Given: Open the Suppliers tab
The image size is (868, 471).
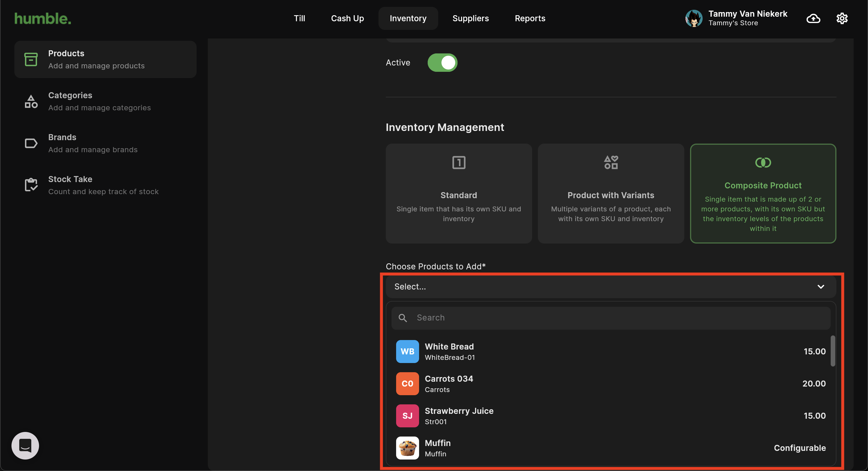Looking at the screenshot, I should click(470, 18).
